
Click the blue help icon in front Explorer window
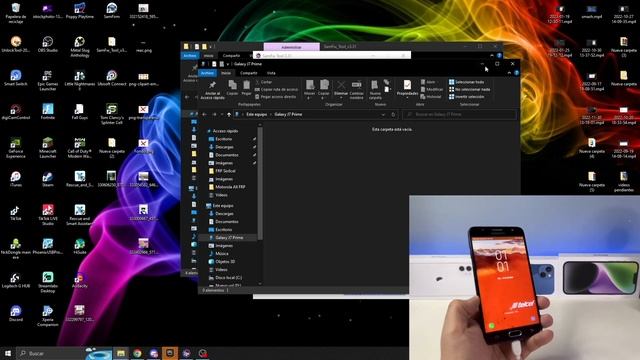[x=516, y=73]
